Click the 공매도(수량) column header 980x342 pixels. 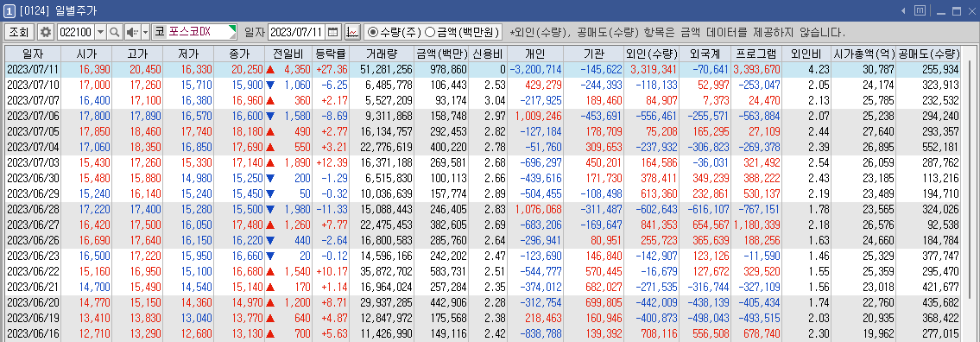(x=929, y=54)
